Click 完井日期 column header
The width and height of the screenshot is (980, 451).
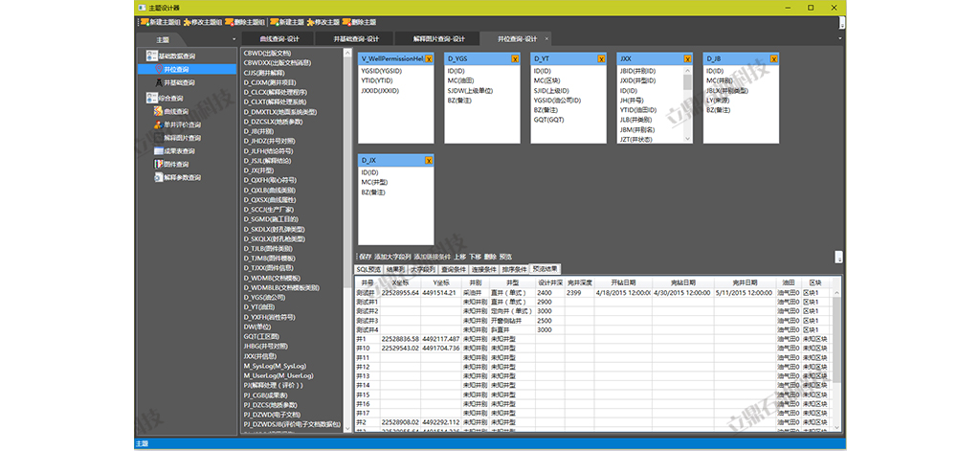tap(745, 282)
